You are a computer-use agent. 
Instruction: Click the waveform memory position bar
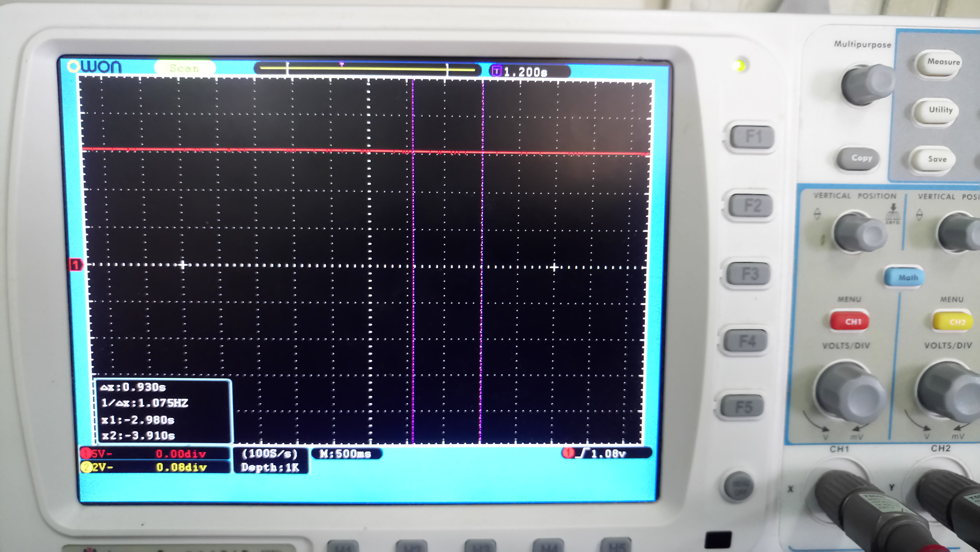click(x=367, y=69)
